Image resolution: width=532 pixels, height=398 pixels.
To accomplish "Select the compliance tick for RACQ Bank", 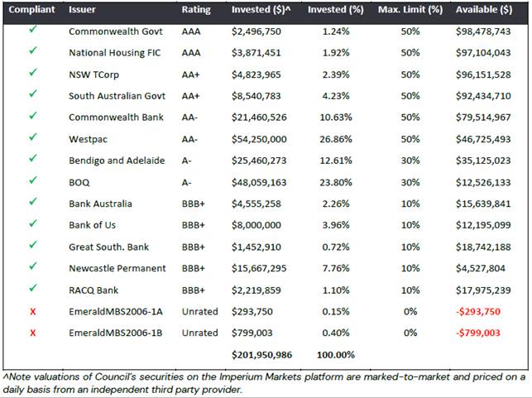I will click(x=32, y=288).
